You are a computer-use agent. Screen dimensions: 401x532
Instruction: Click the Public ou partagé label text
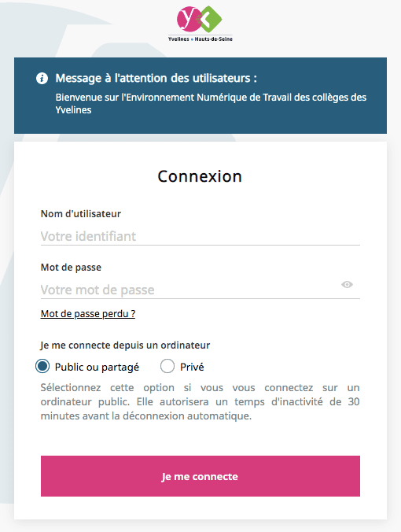coord(97,367)
